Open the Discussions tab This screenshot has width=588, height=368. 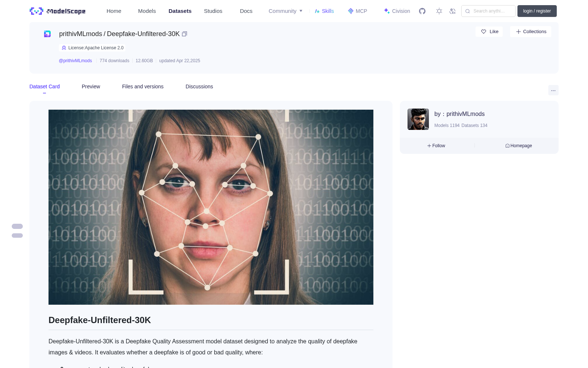pos(199,86)
